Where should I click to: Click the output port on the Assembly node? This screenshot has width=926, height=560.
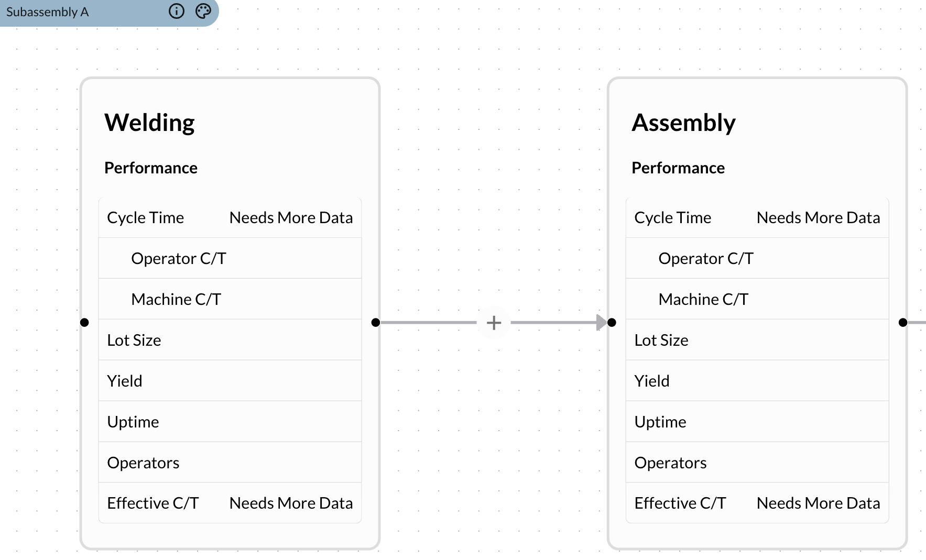click(903, 322)
